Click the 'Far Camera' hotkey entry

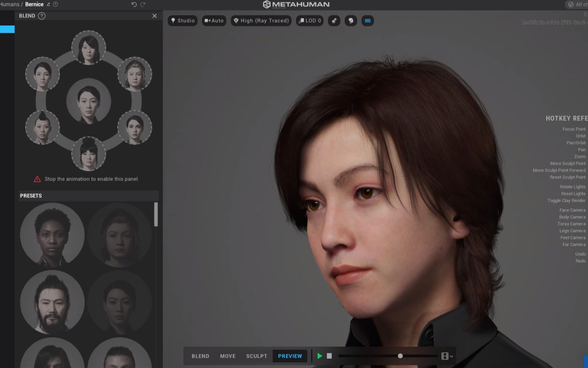pyautogui.click(x=574, y=244)
